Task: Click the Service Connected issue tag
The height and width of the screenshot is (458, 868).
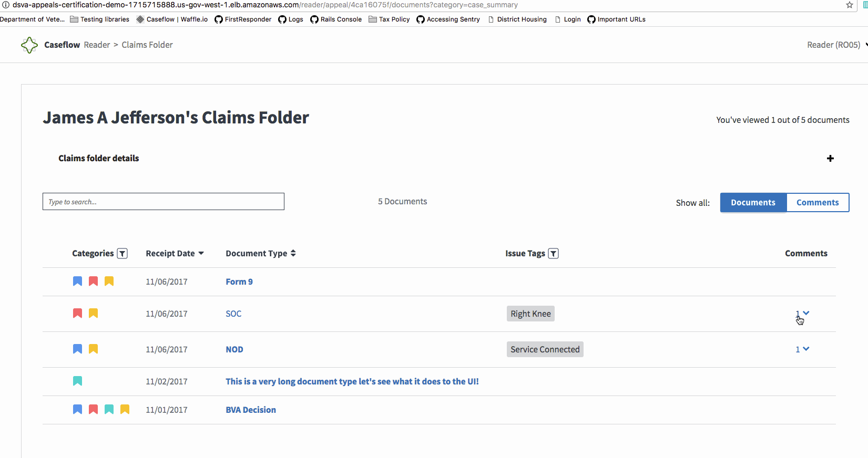Action: pyautogui.click(x=545, y=350)
